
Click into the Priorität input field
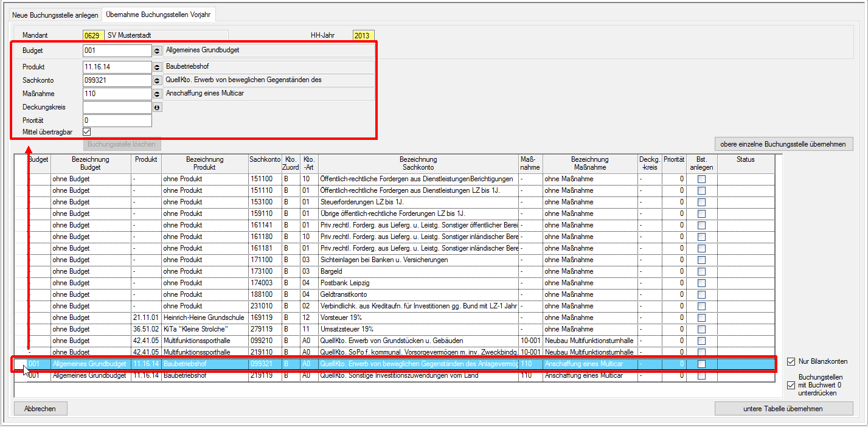tap(117, 120)
